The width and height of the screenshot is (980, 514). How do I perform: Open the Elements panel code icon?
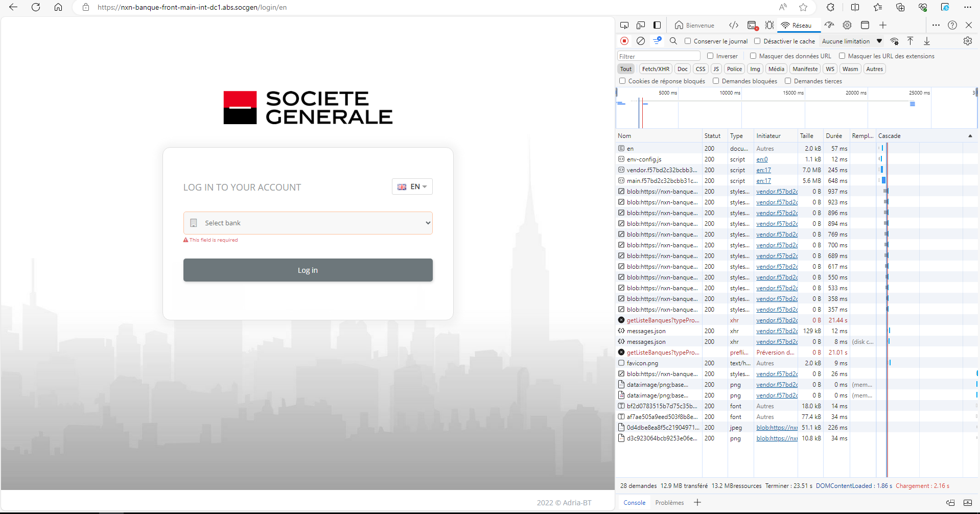[x=734, y=25]
